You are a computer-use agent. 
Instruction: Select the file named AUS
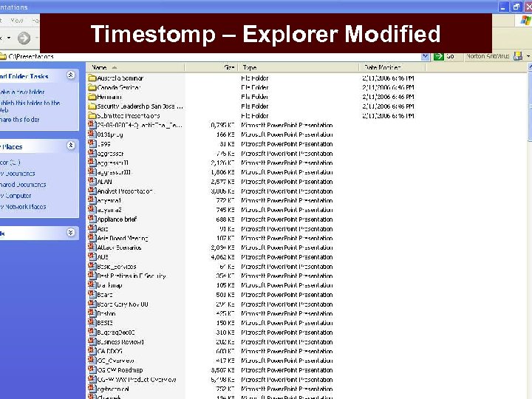pyautogui.click(x=103, y=257)
